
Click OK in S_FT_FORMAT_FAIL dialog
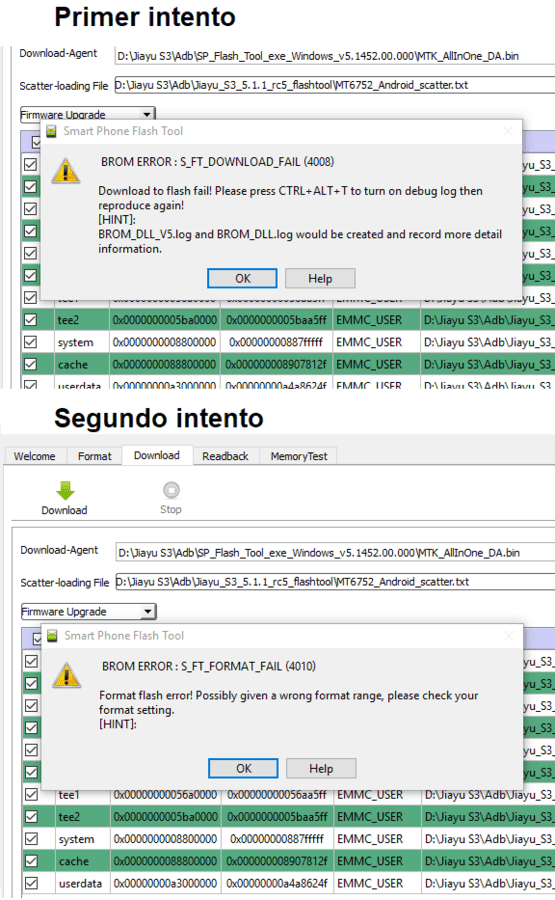[243, 769]
